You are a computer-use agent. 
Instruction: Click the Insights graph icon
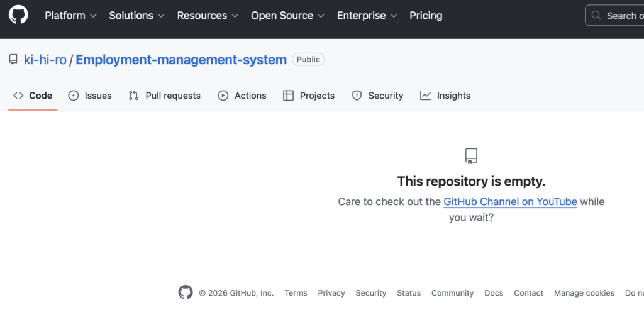click(x=426, y=96)
